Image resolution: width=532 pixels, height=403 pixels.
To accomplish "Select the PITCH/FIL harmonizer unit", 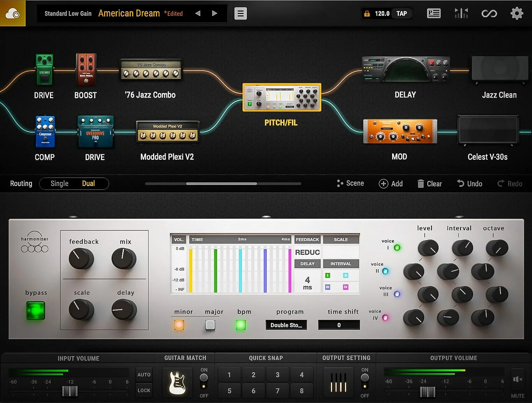I will click(x=282, y=98).
